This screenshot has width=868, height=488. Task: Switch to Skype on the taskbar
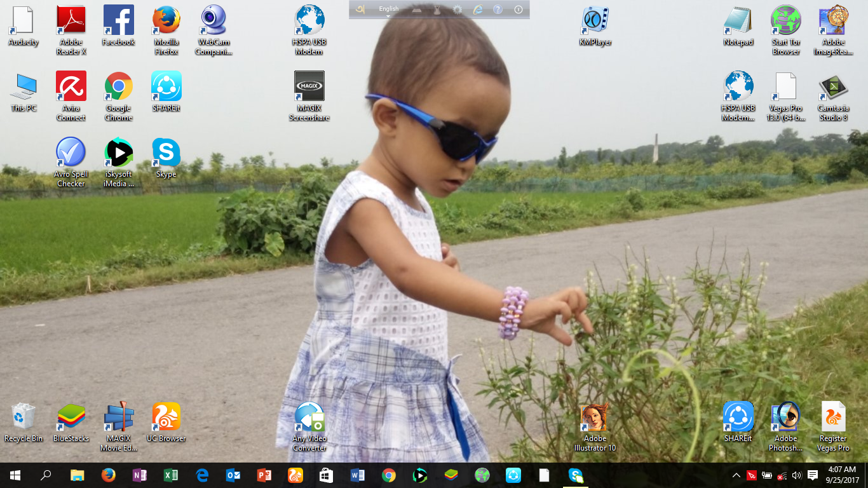tap(576, 475)
